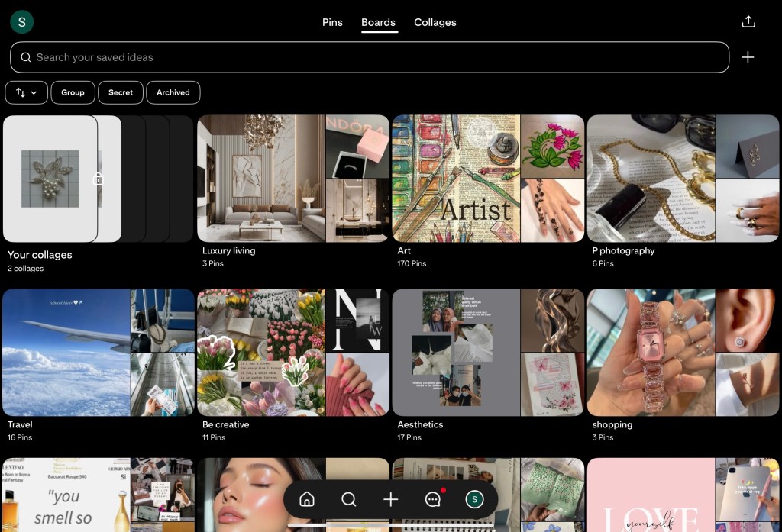Viewport: 782px width, 532px height.
Task: Click the plus icon beside search bar
Action: pos(748,57)
